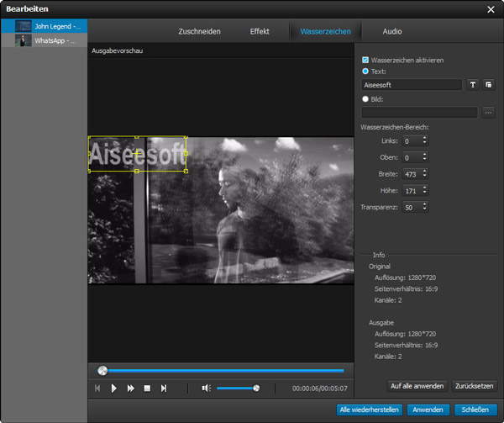Open the Wasserzeichen tab
Screen dimensions: 504x423
pyautogui.click(x=325, y=31)
